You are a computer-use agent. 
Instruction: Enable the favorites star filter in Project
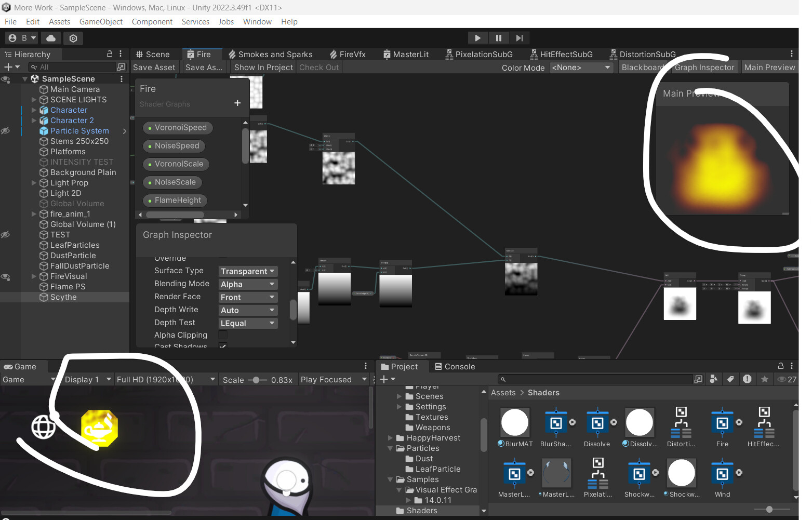tap(765, 379)
